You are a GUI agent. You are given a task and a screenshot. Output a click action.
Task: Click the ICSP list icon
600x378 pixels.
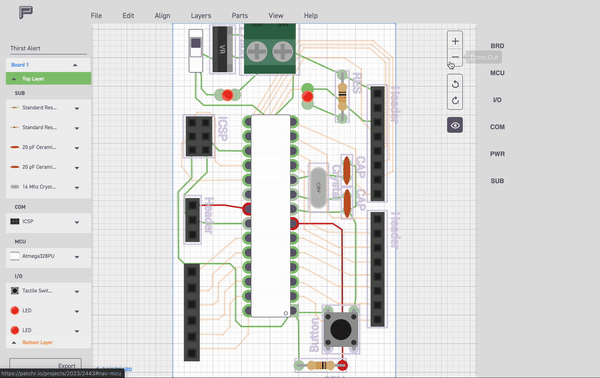pos(15,221)
